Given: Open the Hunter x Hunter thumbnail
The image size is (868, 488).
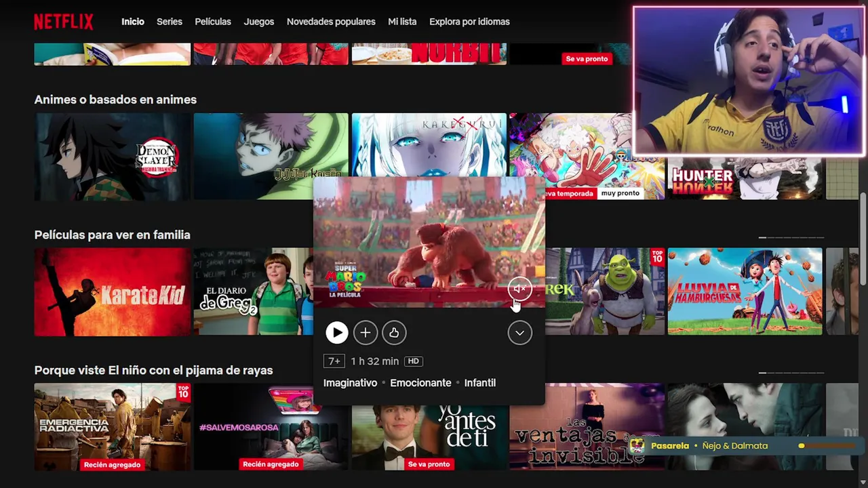Looking at the screenshot, I should pos(745,180).
